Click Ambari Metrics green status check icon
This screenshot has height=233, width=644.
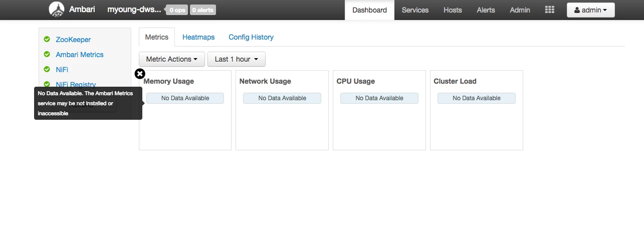(47, 54)
